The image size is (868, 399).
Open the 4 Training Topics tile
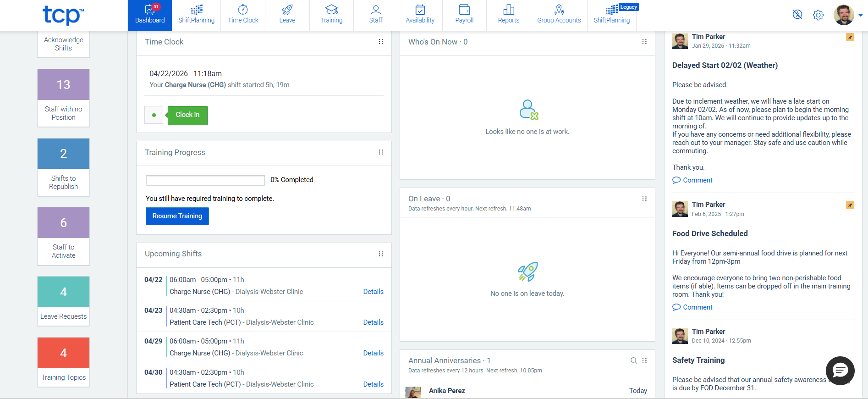(x=63, y=362)
